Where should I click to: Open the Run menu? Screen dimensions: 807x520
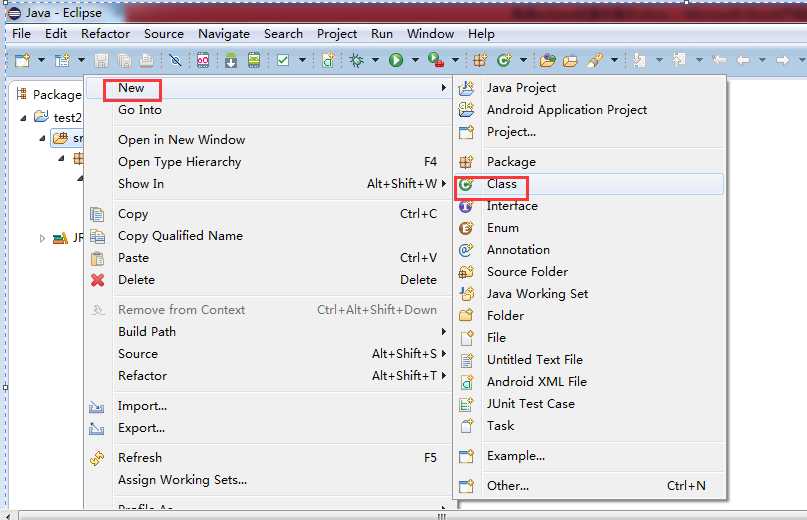pyautogui.click(x=382, y=33)
